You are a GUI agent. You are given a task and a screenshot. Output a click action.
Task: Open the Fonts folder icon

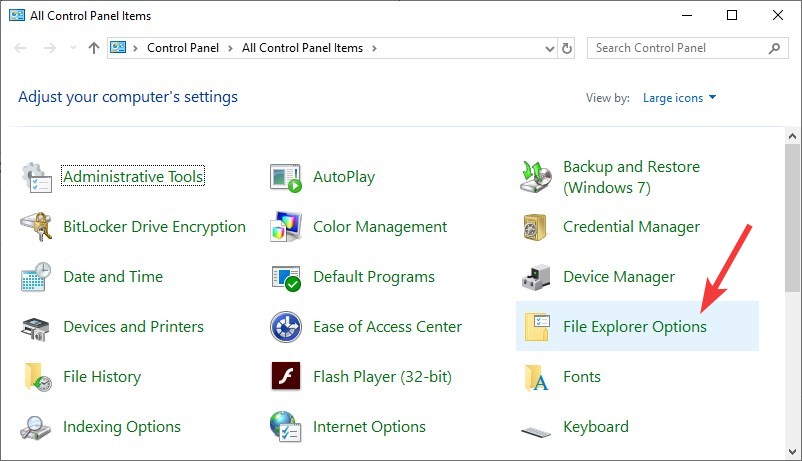(x=536, y=378)
